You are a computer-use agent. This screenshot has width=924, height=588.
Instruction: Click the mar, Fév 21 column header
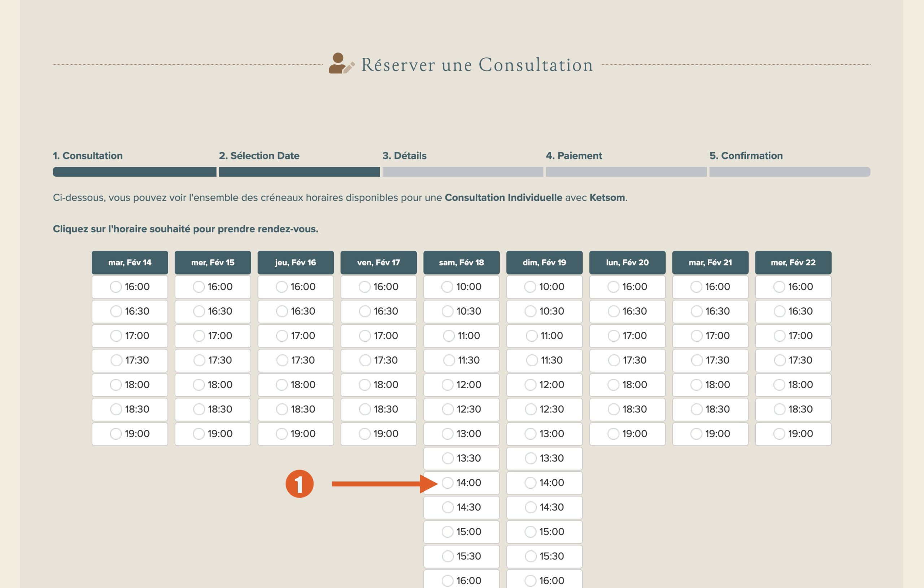710,263
